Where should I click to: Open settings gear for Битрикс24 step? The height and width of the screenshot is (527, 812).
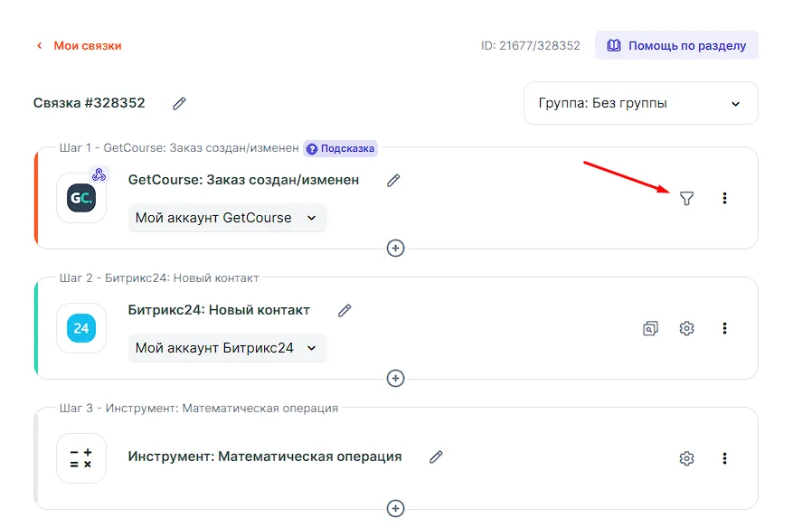686,328
